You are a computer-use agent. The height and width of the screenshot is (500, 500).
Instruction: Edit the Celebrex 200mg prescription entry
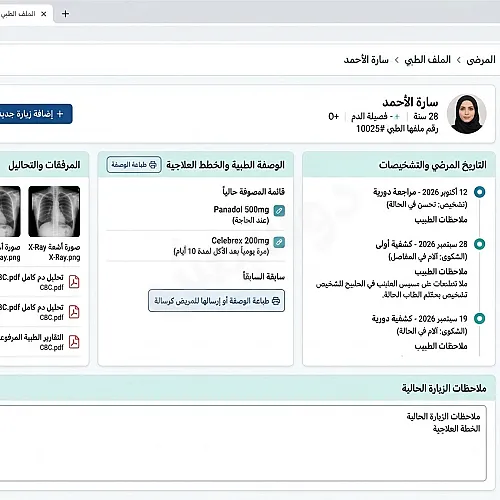point(279,242)
